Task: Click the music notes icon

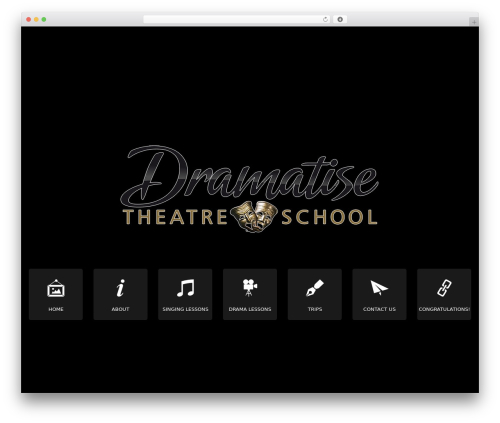Action: pyautogui.click(x=185, y=288)
